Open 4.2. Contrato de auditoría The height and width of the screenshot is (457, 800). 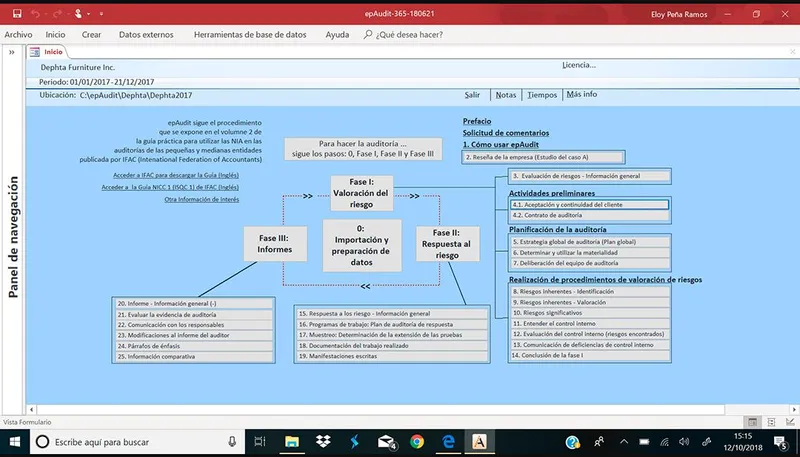point(589,215)
